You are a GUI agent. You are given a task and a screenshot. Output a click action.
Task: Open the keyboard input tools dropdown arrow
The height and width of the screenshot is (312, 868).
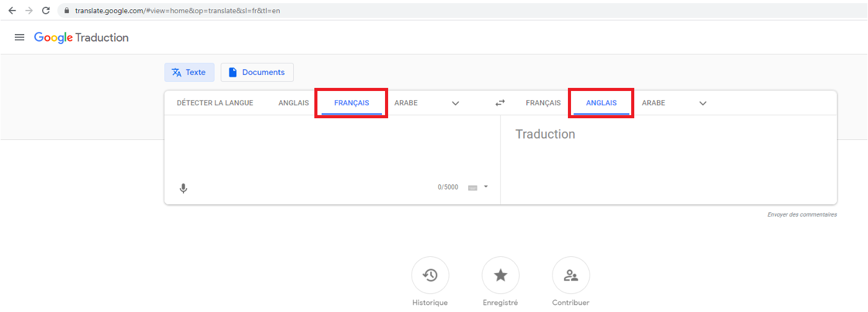(x=486, y=186)
